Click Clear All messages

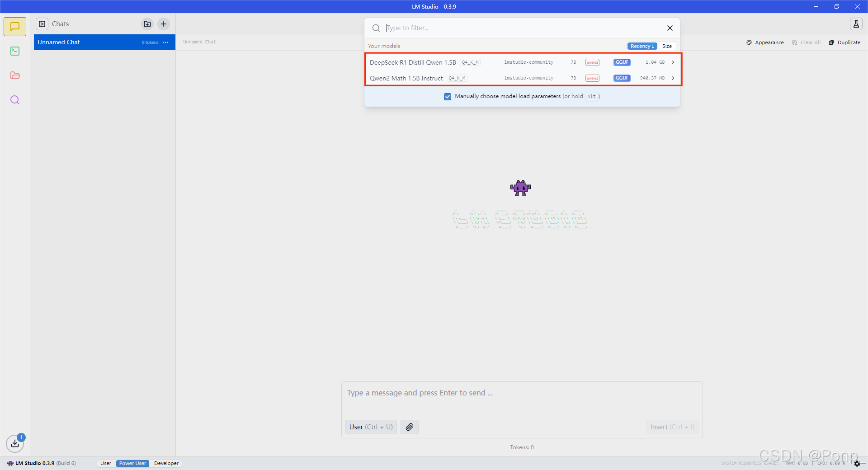click(x=806, y=42)
